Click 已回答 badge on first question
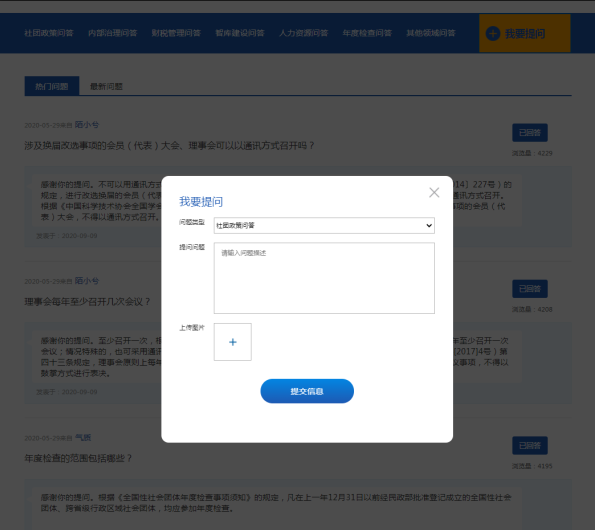The height and width of the screenshot is (530, 595). (x=530, y=133)
